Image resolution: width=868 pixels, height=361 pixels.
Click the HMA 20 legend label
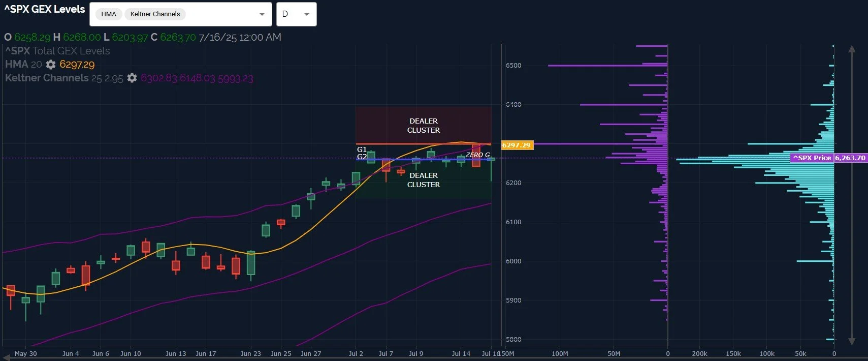[x=23, y=64]
